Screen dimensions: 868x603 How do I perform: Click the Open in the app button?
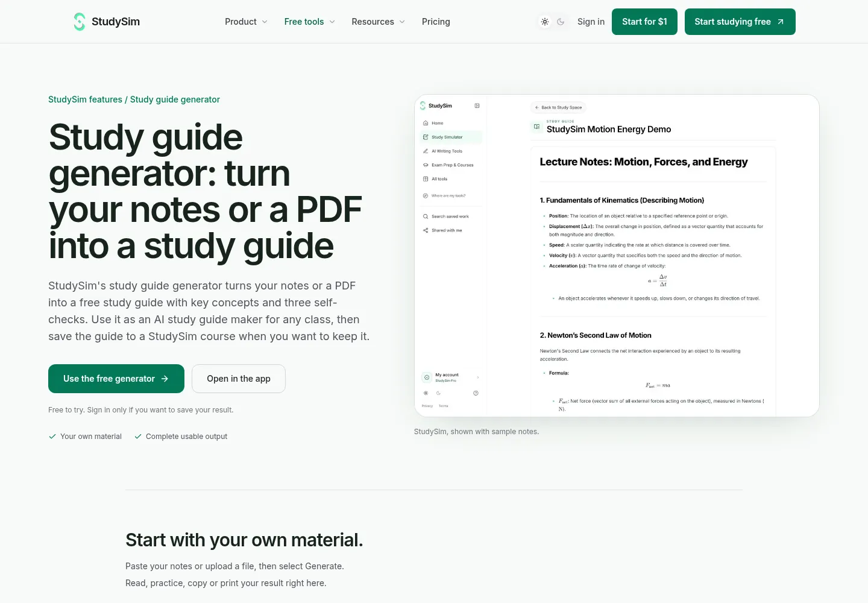click(x=239, y=379)
